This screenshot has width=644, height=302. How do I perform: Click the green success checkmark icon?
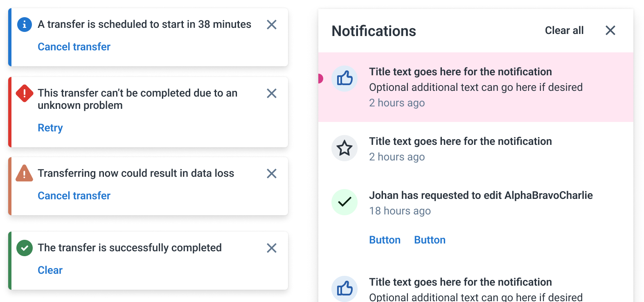click(x=25, y=248)
